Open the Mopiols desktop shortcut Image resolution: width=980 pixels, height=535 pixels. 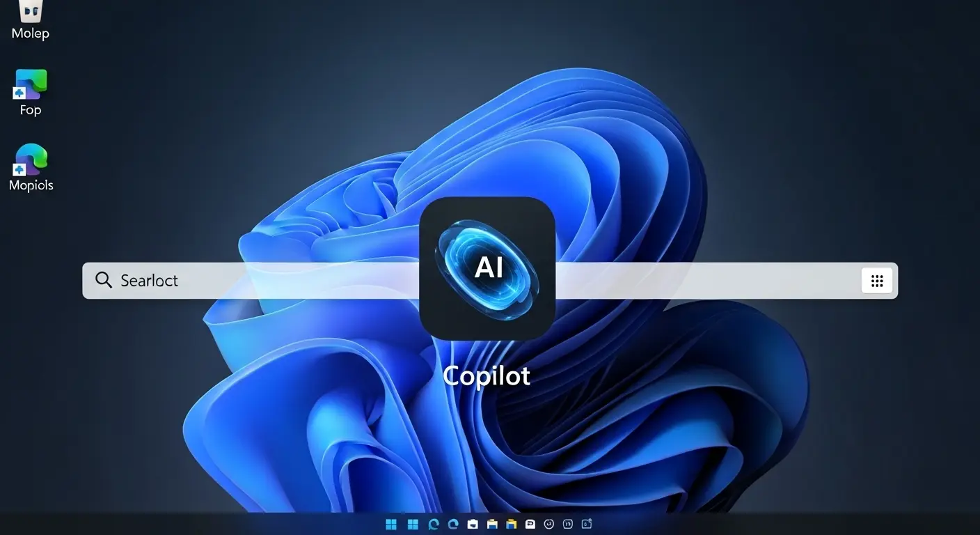pos(31,167)
